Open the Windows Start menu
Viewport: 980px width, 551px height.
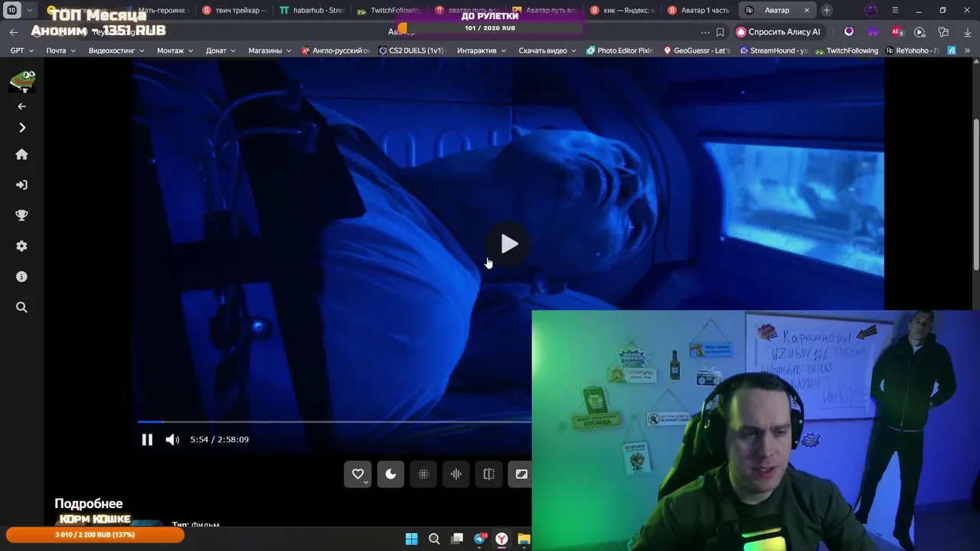pos(411,539)
